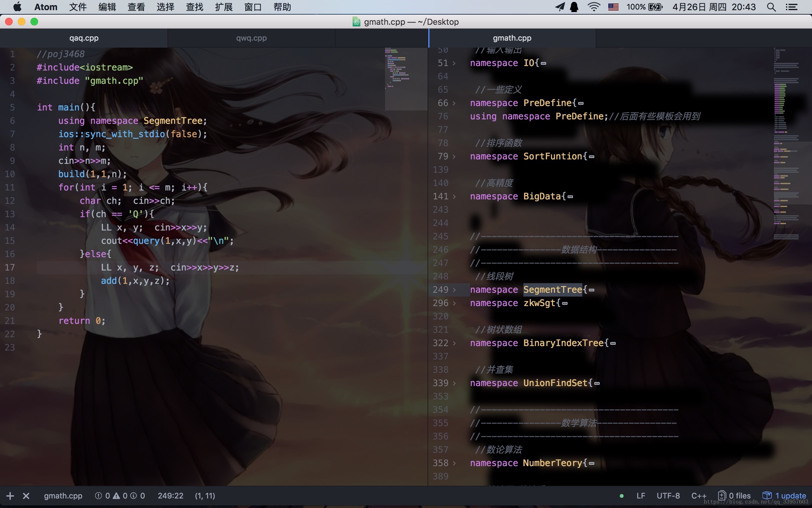Switch to the qwq.cpp tab
812x508 pixels.
[x=251, y=38]
